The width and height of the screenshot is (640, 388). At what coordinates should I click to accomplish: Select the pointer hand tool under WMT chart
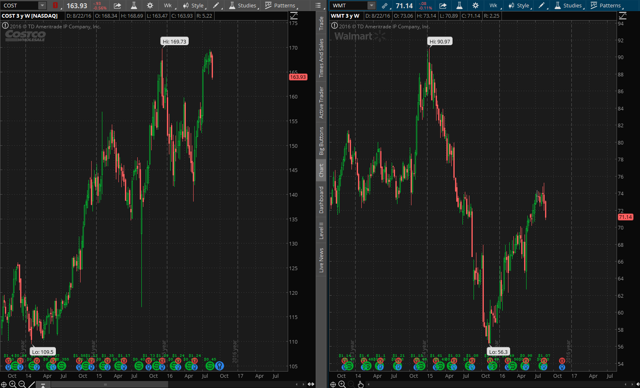point(360,384)
